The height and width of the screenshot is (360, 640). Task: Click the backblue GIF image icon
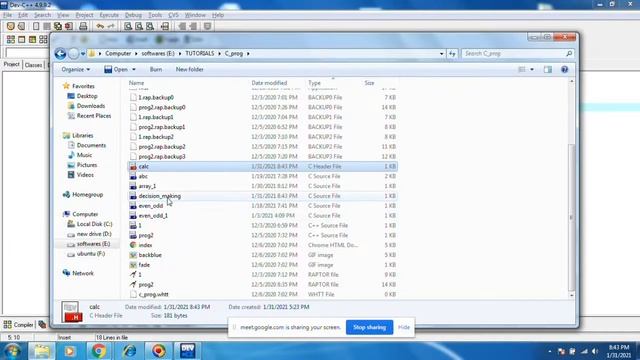[x=133, y=255]
